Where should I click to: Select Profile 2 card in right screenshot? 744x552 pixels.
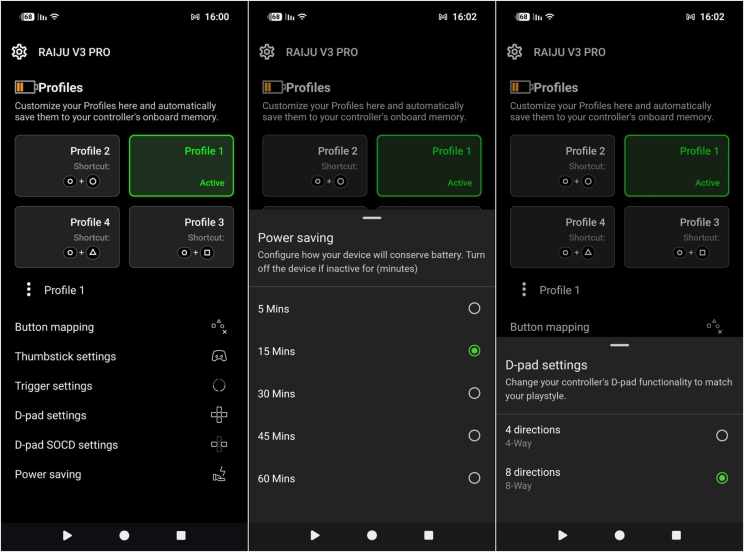coord(563,166)
